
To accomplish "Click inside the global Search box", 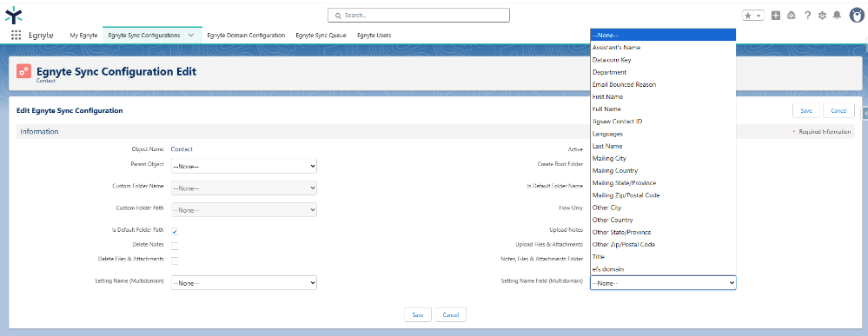I will pos(419,16).
